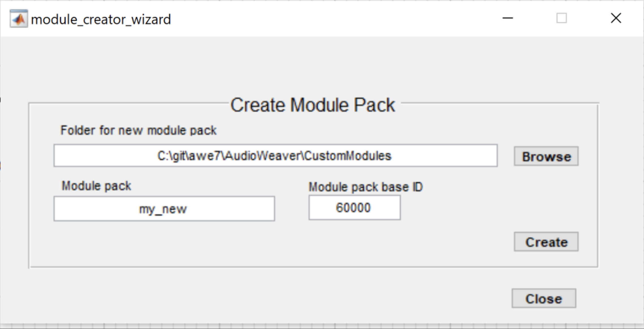The image size is (644, 329).
Task: Click the module_creator_wizard title text
Action: point(101,20)
